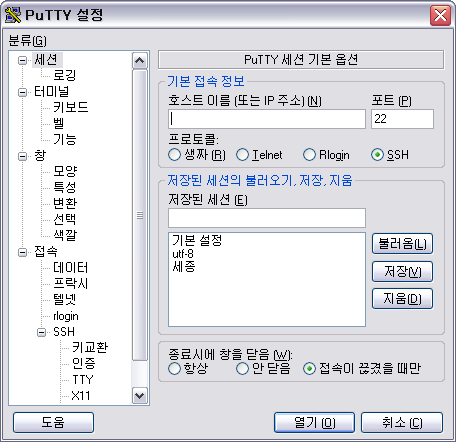The width and height of the screenshot is (456, 442).
Task: Click the 도움 help button
Action: [x=53, y=423]
